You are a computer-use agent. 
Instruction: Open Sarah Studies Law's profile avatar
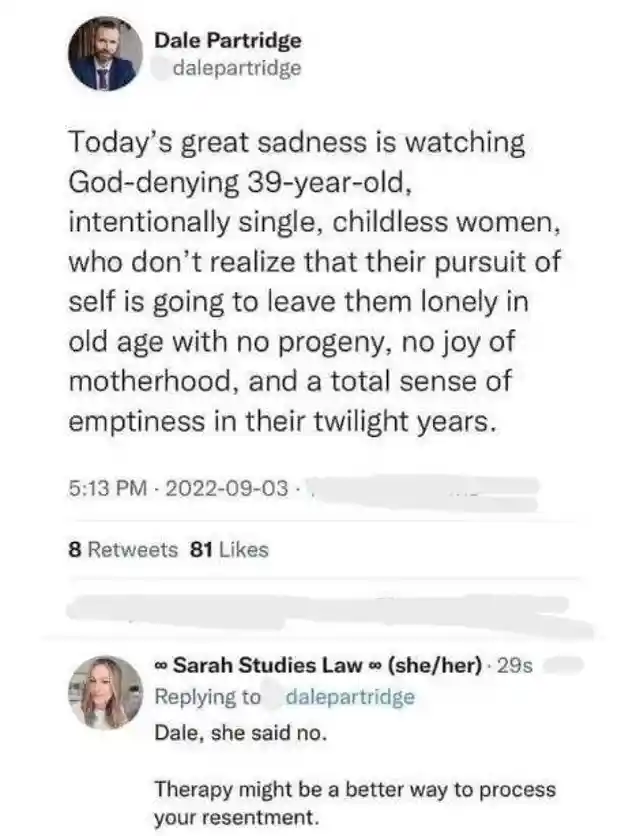(x=106, y=692)
